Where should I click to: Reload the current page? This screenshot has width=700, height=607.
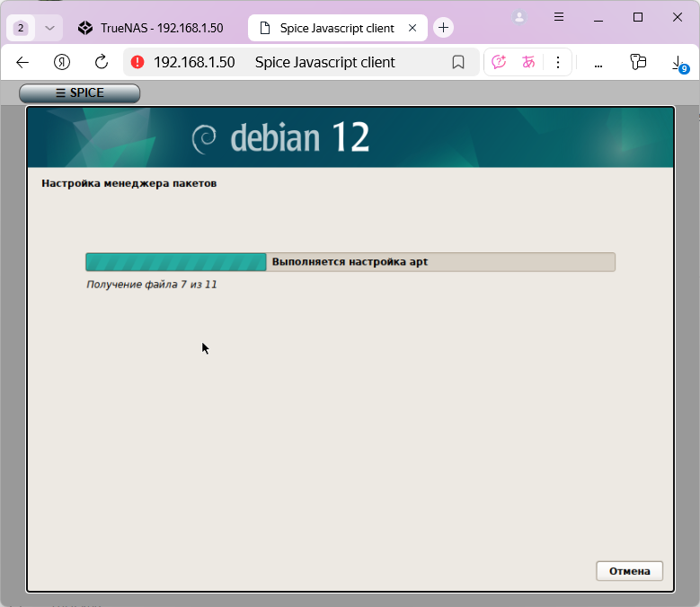[102, 62]
